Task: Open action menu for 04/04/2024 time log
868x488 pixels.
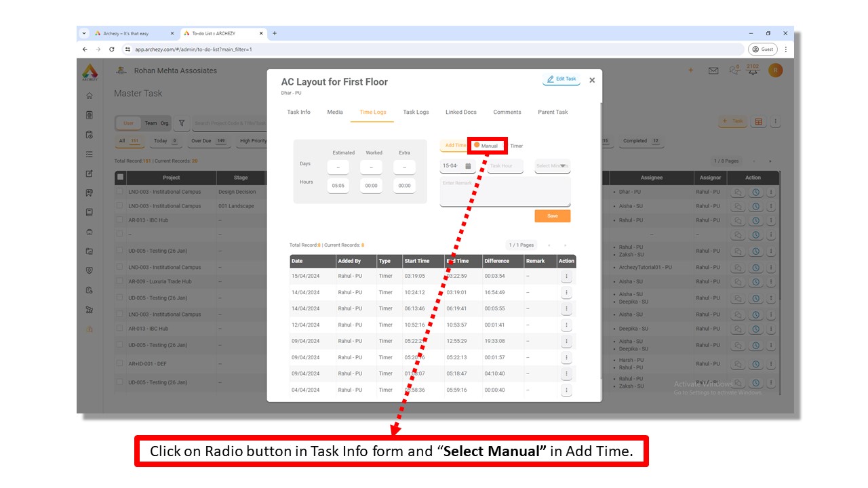Action: (566, 390)
